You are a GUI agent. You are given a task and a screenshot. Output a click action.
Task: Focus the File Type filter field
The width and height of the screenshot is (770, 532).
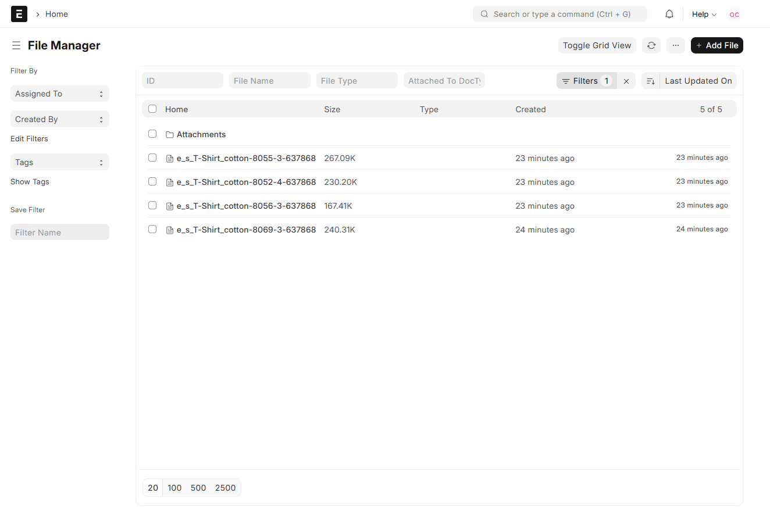pos(357,81)
